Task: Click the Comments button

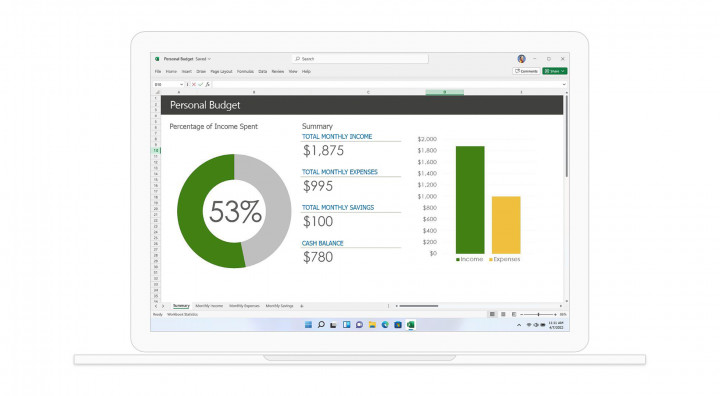Action: coord(526,71)
